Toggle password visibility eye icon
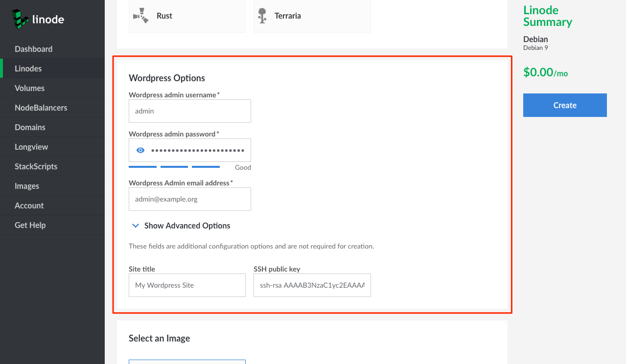The image size is (626, 364). point(140,150)
